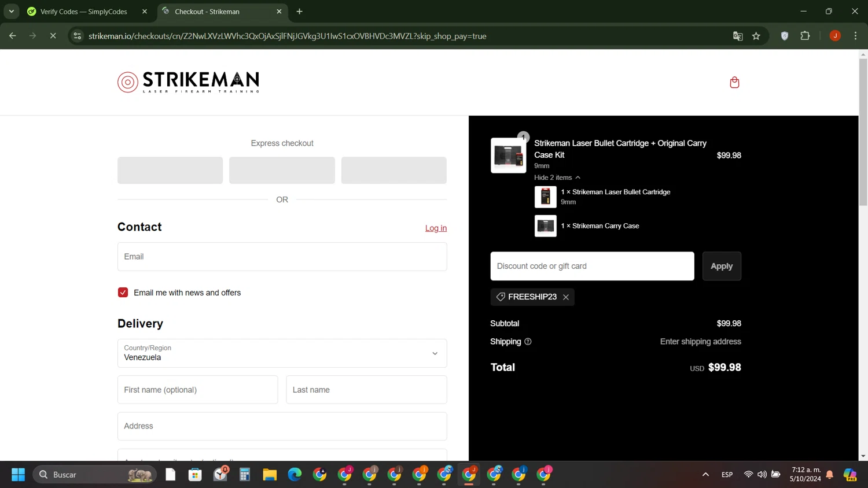Click the ESP language indicator

tap(727, 475)
